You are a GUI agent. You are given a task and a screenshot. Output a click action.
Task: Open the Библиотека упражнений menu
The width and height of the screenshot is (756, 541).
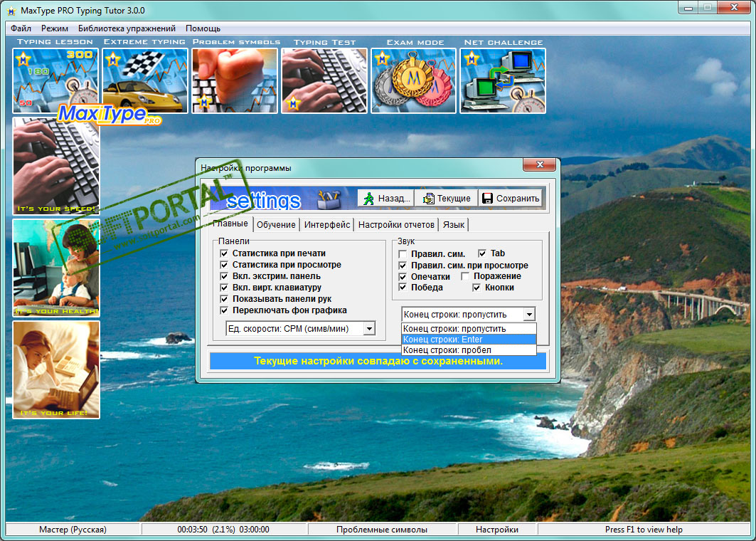click(x=127, y=28)
